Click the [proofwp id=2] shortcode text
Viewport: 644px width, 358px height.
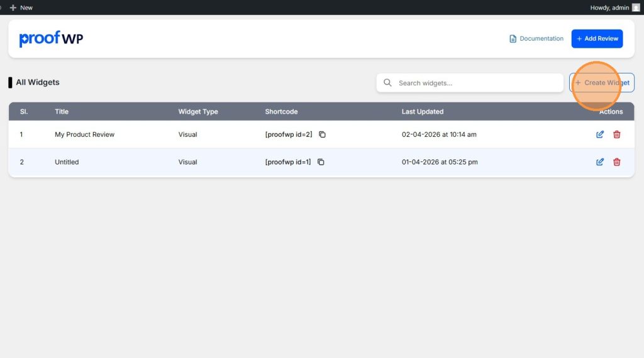click(x=289, y=134)
